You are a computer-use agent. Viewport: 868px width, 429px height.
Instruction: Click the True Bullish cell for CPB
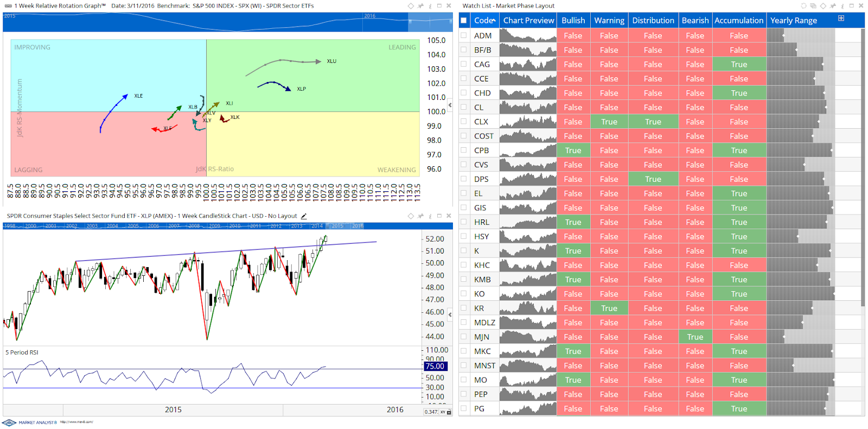click(x=573, y=150)
